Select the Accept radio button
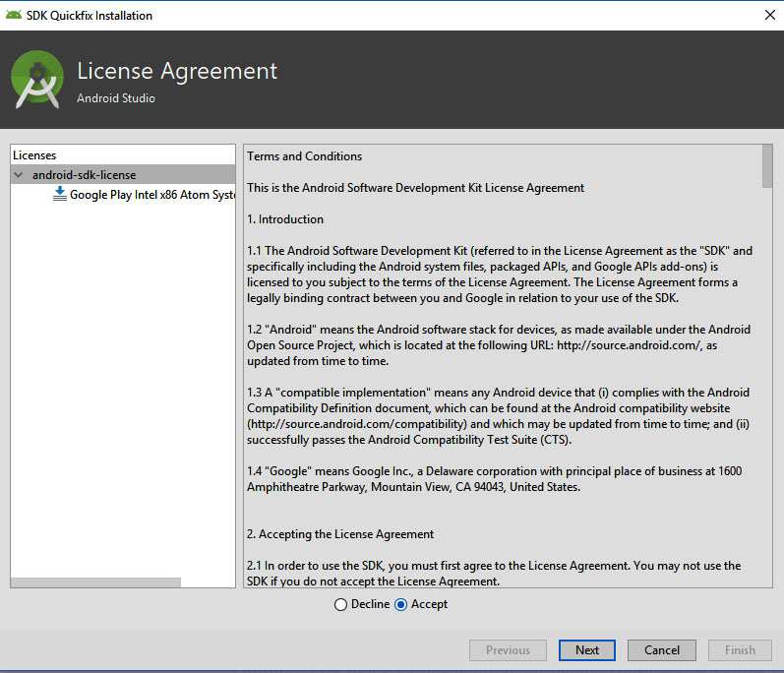The image size is (784, 673). (400, 604)
